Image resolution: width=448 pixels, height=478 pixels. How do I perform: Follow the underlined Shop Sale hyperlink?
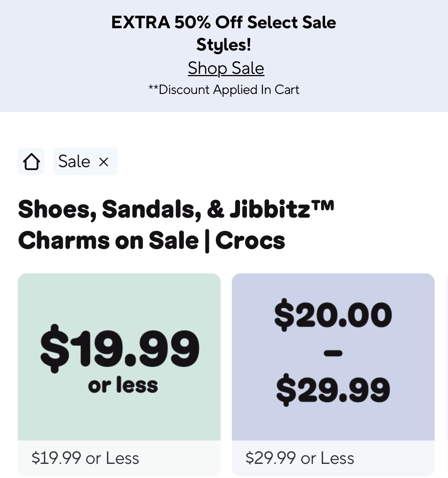(226, 68)
